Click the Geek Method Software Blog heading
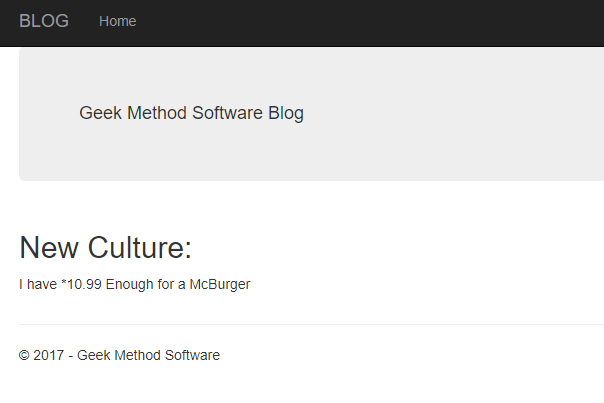 191,113
